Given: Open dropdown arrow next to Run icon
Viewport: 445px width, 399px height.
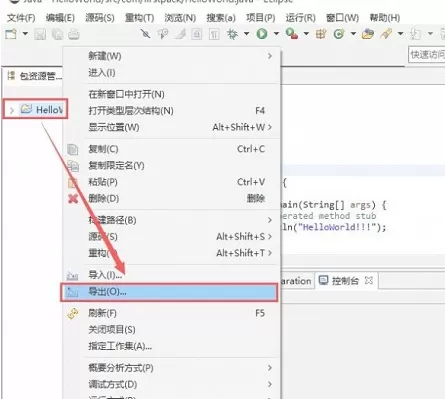Looking at the screenshot, I should coord(276,34).
